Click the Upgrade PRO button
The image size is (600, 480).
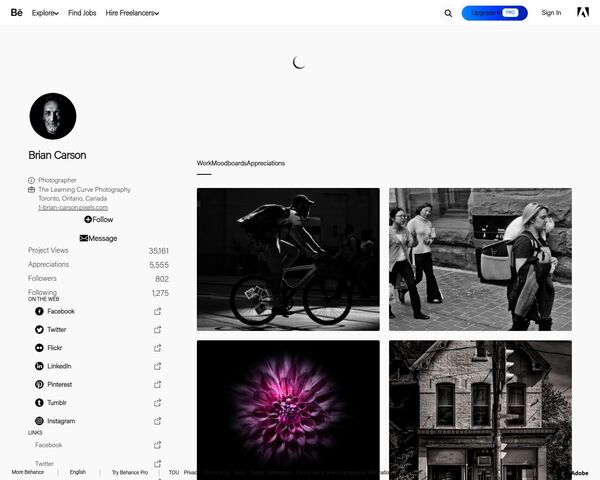(494, 13)
